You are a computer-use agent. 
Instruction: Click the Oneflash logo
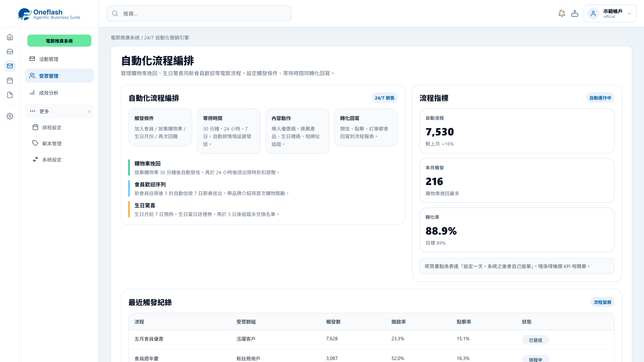[49, 14]
